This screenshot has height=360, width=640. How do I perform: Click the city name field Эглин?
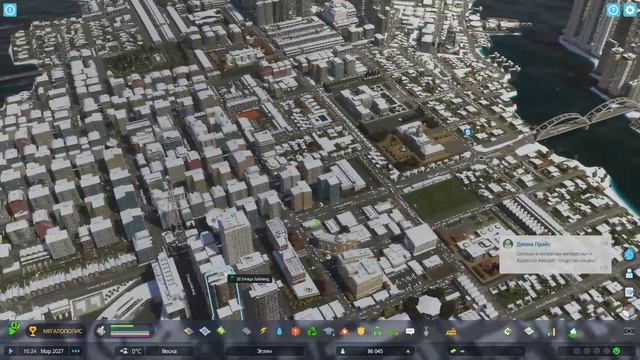click(264, 351)
